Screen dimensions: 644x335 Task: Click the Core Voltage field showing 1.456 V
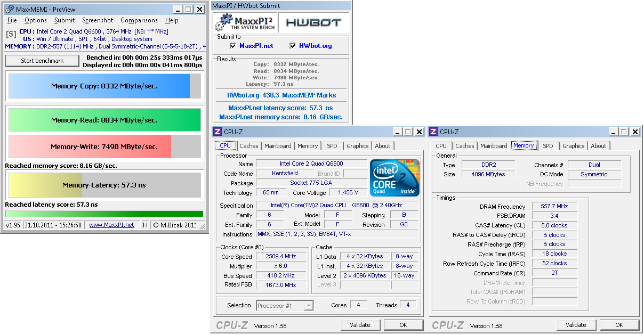click(x=349, y=192)
